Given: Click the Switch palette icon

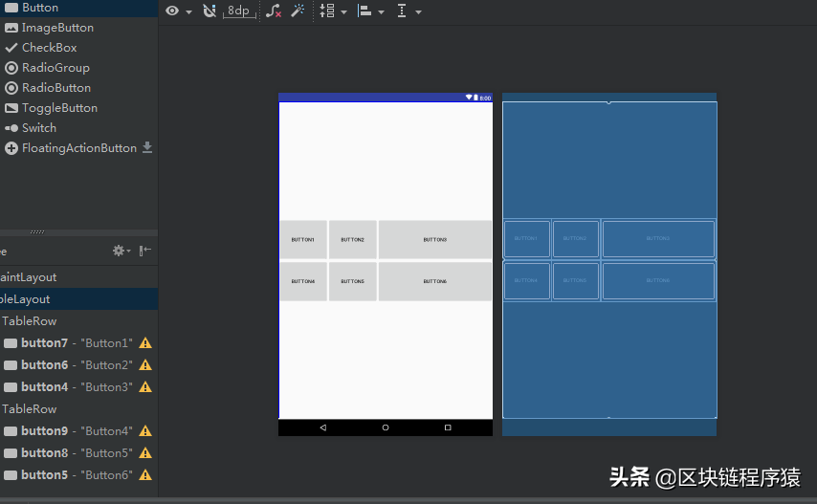Looking at the screenshot, I should tap(11, 128).
